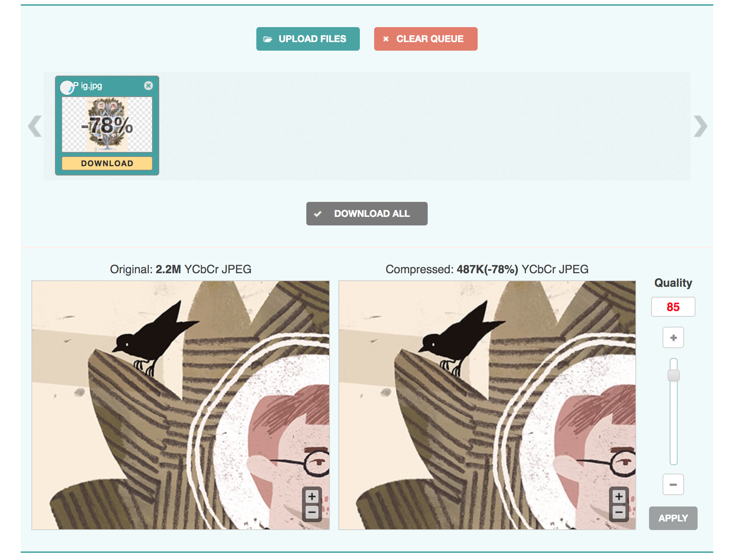Click the vertical quality slider handle
729x560 pixels.
point(674,375)
